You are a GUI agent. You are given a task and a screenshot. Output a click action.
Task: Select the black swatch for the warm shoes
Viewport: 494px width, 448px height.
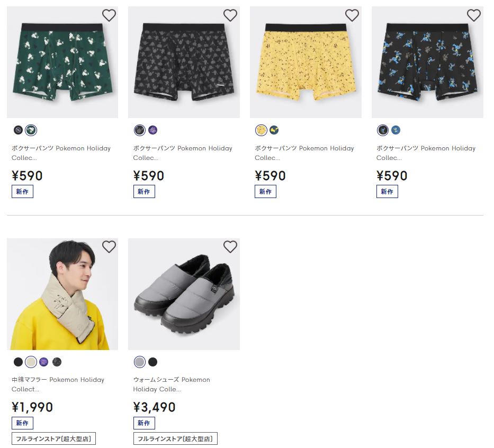pos(152,362)
